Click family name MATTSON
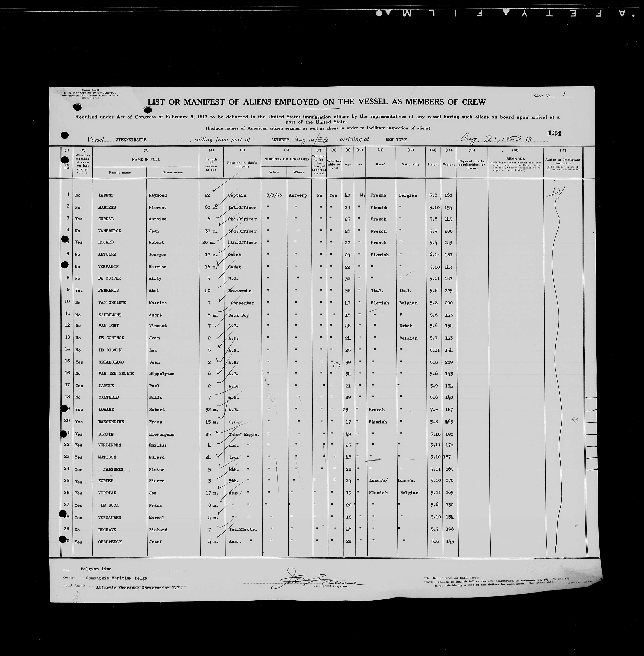The width and height of the screenshot is (644, 656). (x=107, y=457)
